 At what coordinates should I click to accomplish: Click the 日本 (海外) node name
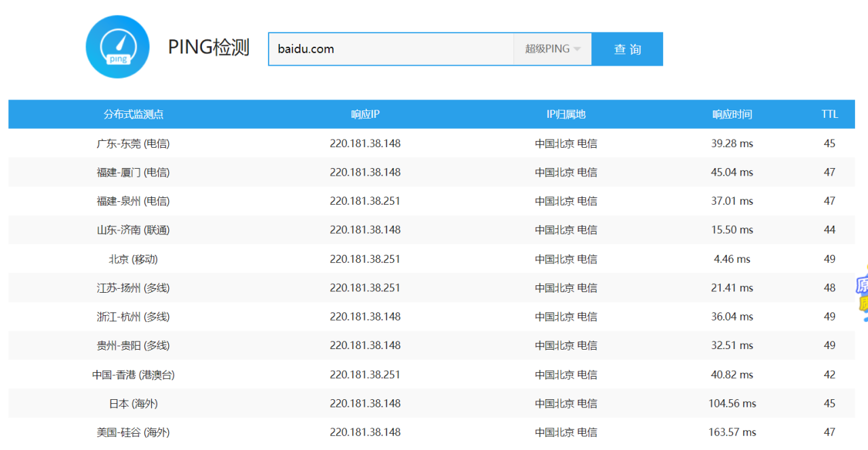(134, 403)
